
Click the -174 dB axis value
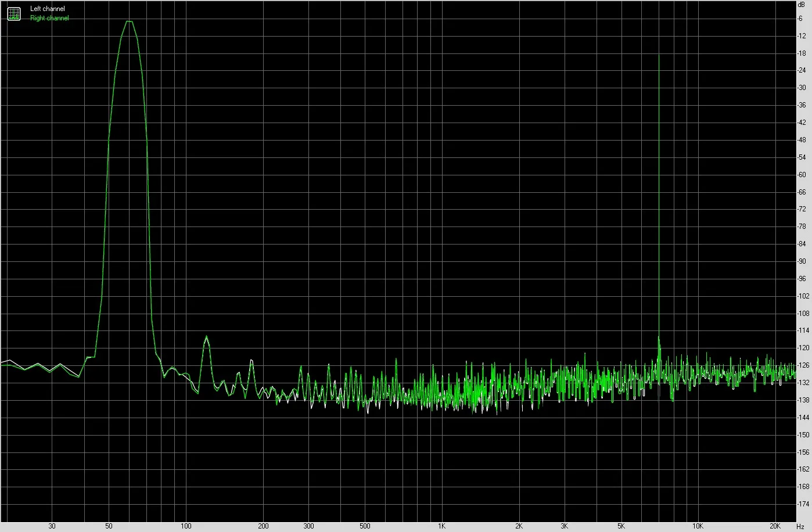(x=803, y=504)
